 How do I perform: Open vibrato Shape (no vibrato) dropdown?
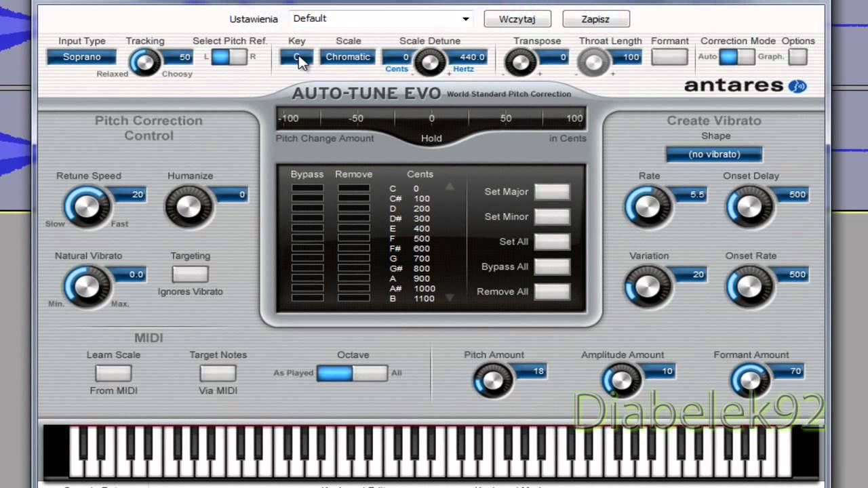714,155
